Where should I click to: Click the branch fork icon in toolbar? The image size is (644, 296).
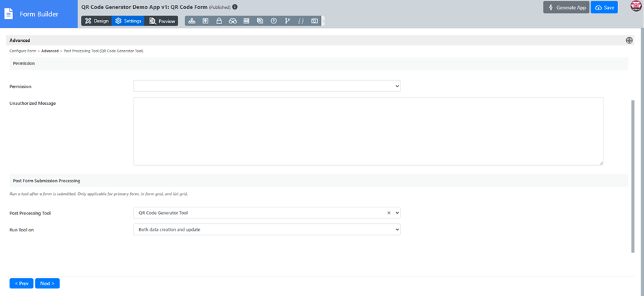pos(287,21)
